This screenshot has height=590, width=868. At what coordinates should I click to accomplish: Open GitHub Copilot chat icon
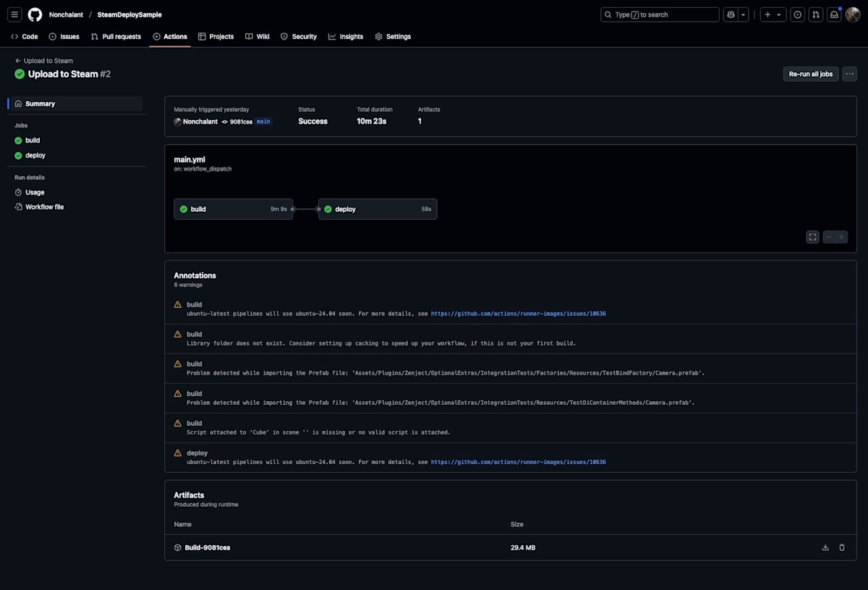[x=731, y=14]
